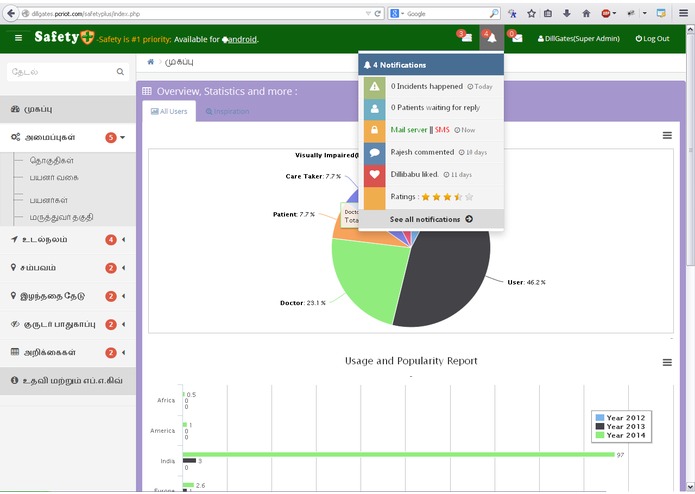Click DillGates(Super Admin) user link
Screen dimensions: 695x494
pos(578,39)
